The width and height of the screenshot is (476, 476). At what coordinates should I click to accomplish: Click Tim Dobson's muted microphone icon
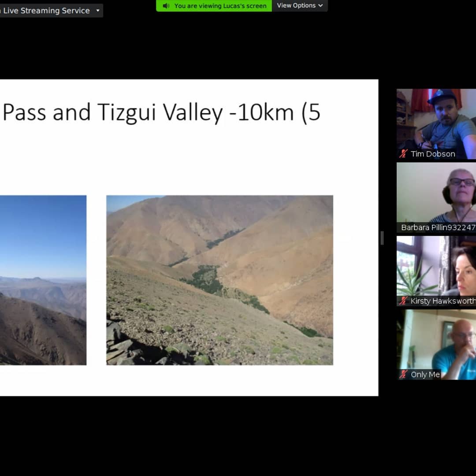(x=403, y=154)
